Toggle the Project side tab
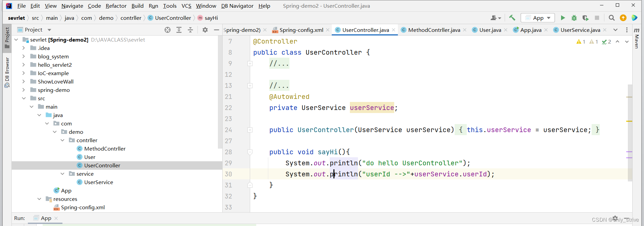Image resolution: width=644 pixels, height=226 pixels. [x=7, y=38]
